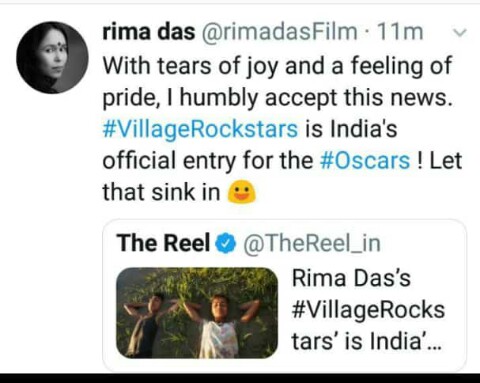The image size is (480, 383).
Task: Click the smiling face emoji
Action: [x=241, y=192]
